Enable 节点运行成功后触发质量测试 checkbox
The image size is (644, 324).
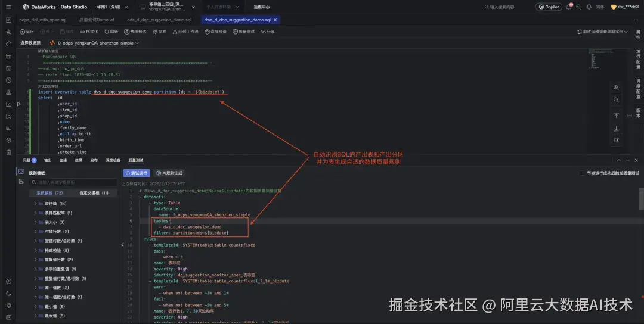point(582,173)
